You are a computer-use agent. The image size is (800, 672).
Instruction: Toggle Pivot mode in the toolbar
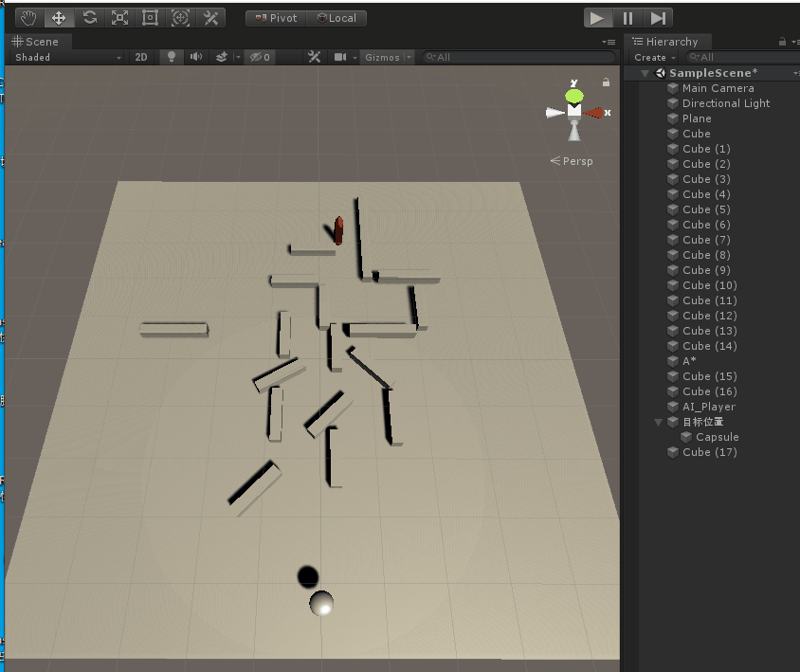275,17
